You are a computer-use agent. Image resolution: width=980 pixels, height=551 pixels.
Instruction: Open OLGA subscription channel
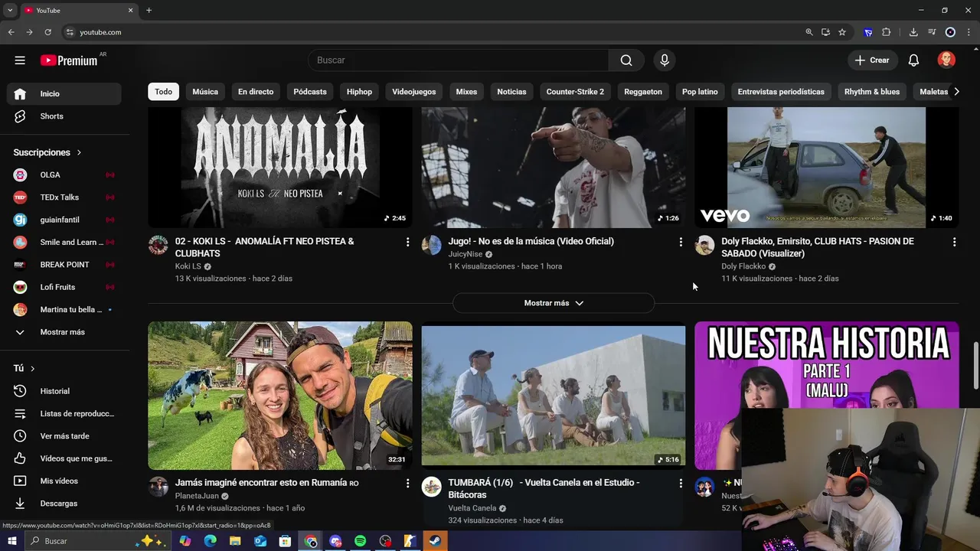[64, 174]
